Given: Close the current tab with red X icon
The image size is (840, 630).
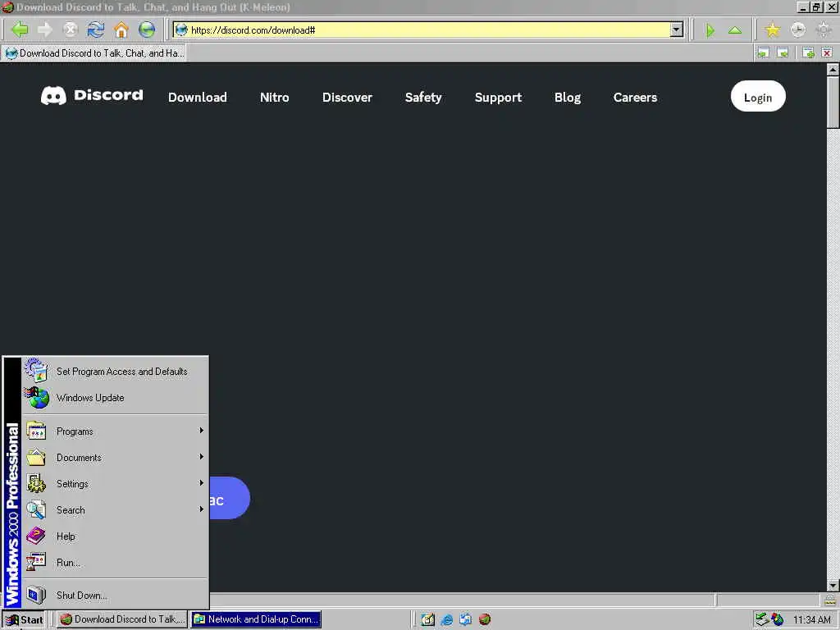Looking at the screenshot, I should point(827,52).
